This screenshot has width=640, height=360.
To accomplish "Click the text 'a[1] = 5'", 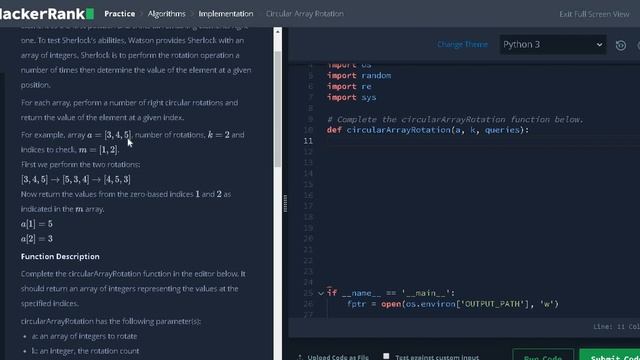I will point(37,224).
